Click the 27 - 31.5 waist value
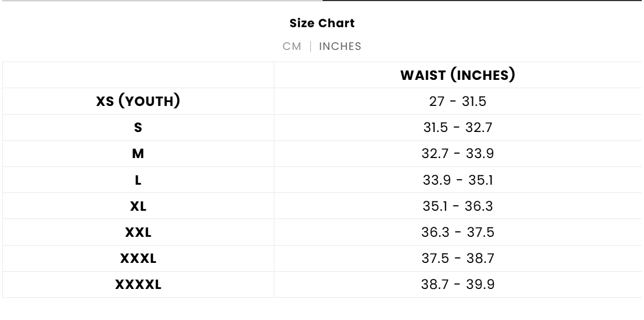 coord(457,101)
